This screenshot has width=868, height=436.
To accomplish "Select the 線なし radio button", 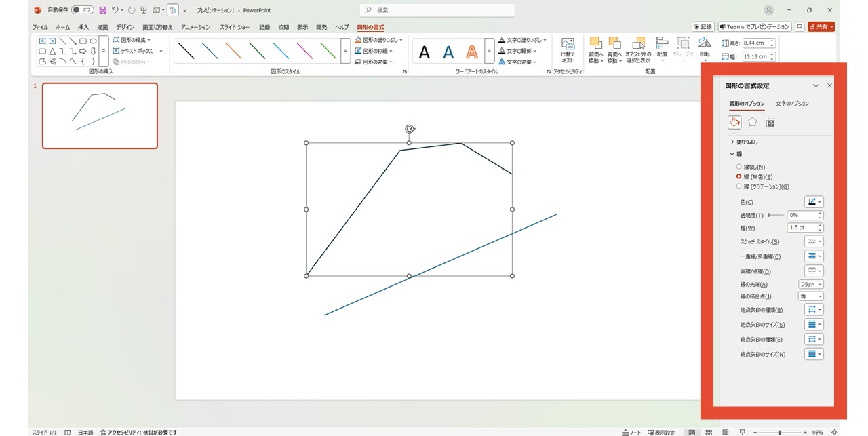I will pyautogui.click(x=739, y=167).
